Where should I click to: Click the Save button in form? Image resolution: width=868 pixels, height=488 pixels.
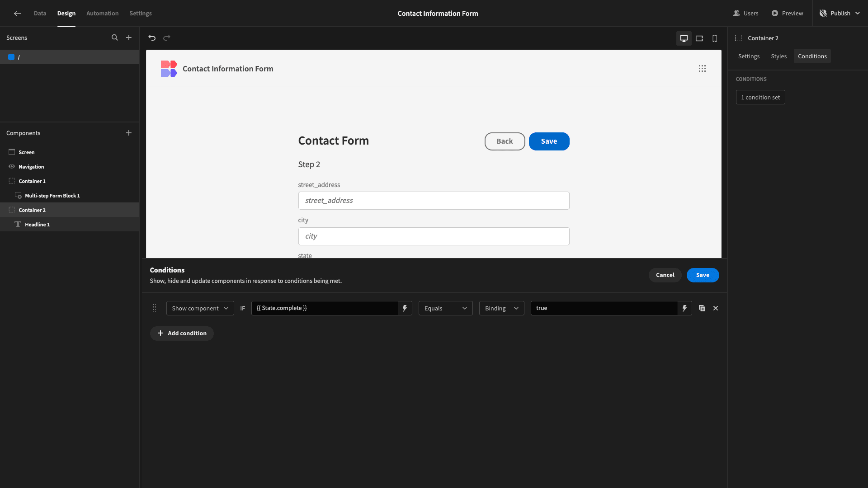[549, 141]
